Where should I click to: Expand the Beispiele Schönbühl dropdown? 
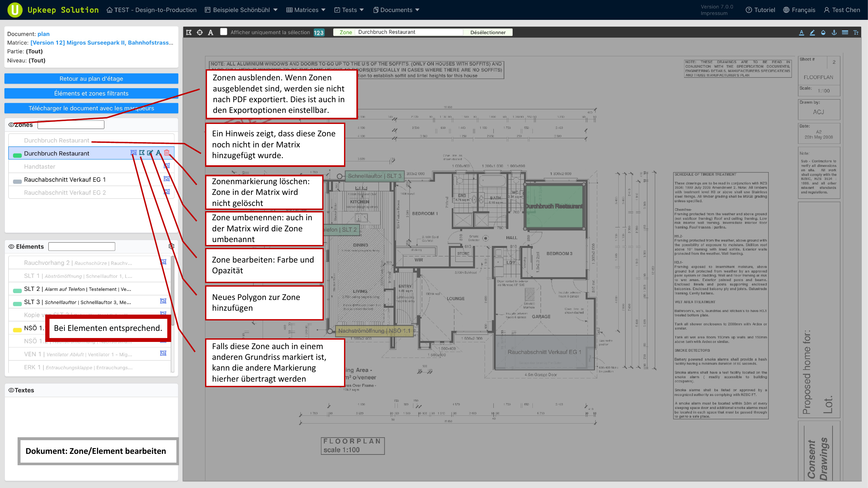tap(241, 10)
